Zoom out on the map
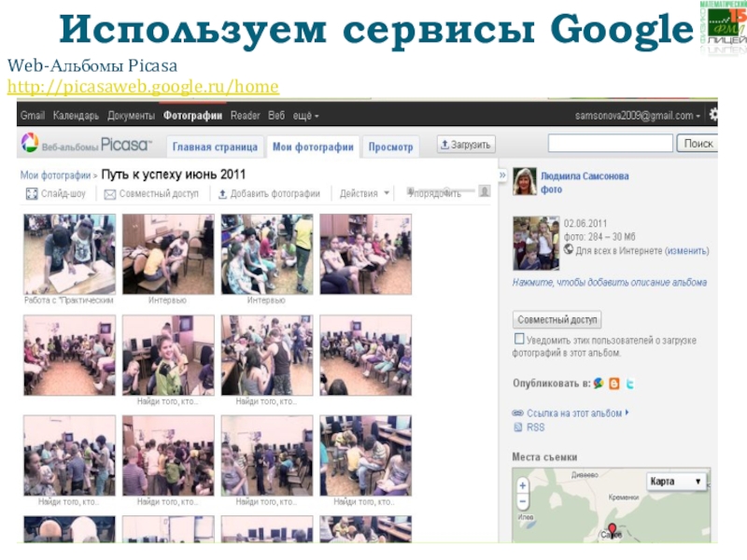 pos(523,501)
